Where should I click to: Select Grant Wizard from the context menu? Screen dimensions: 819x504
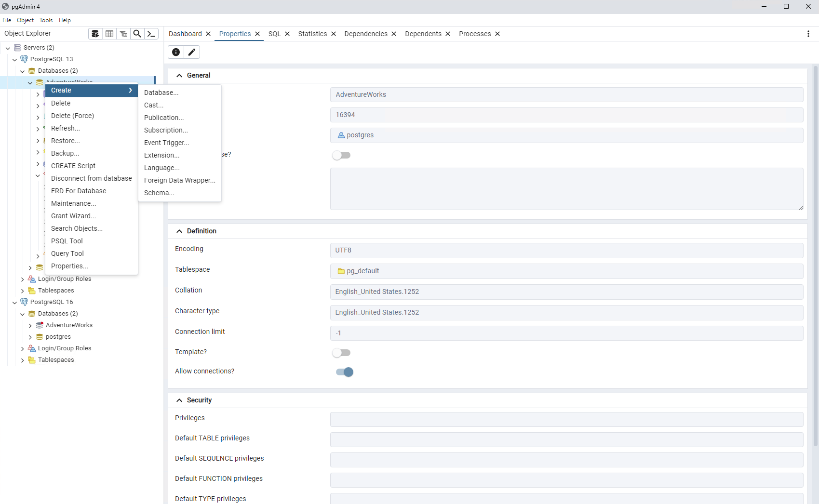(x=73, y=216)
